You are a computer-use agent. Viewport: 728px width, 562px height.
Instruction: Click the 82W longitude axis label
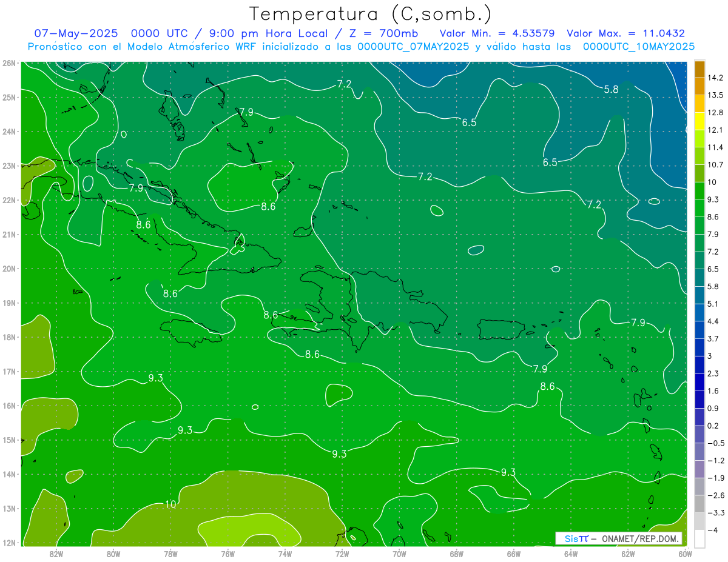(x=56, y=554)
